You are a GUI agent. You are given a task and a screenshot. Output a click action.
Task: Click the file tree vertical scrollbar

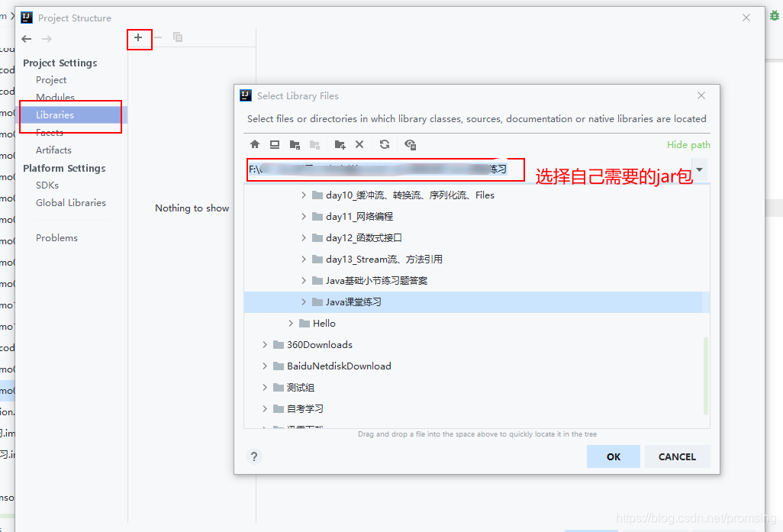[706, 376]
